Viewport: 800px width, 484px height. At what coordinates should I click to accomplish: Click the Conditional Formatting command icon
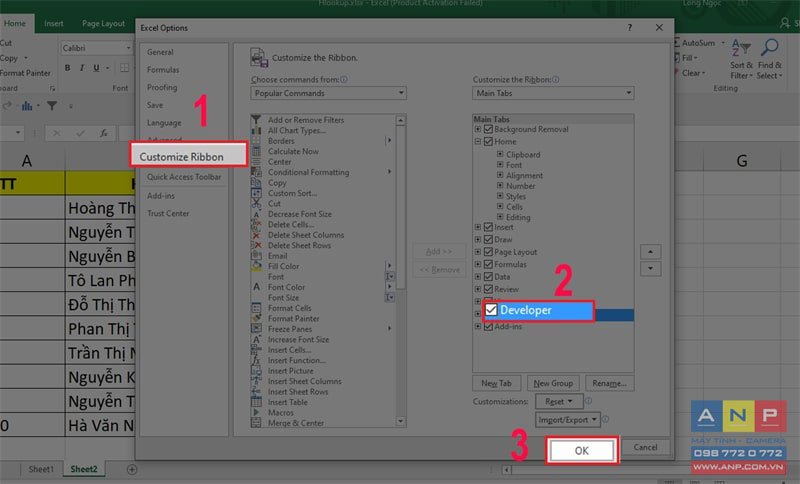point(256,172)
